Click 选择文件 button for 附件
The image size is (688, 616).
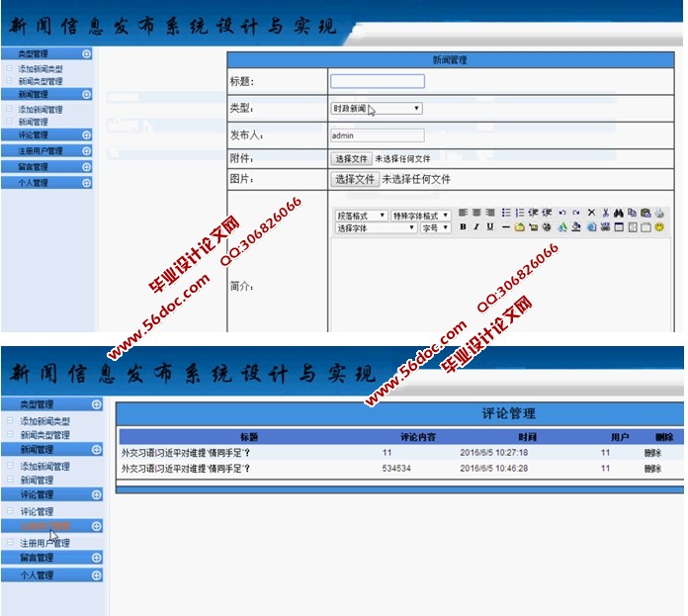pos(351,158)
